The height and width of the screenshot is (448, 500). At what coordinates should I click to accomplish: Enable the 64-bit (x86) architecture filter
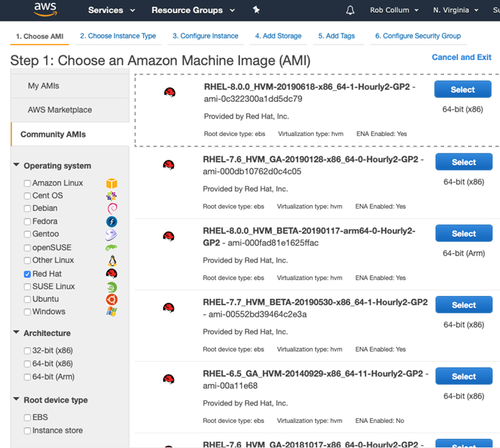coord(27,364)
